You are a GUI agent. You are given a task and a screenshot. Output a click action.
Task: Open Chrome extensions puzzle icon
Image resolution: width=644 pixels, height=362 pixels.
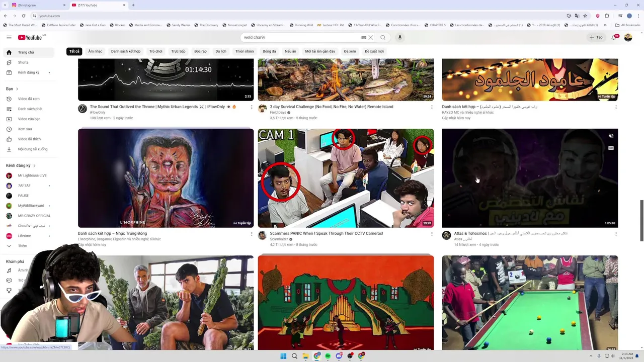coord(607,16)
